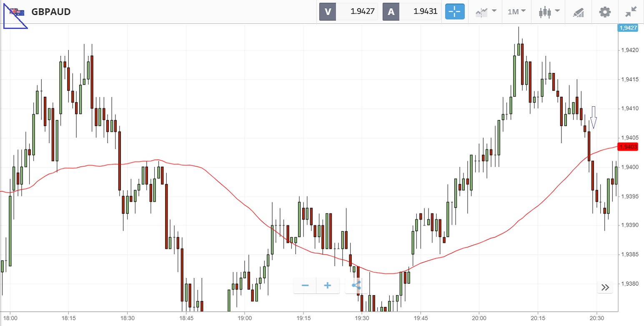Click the 1,9420 price axis label

point(629,50)
